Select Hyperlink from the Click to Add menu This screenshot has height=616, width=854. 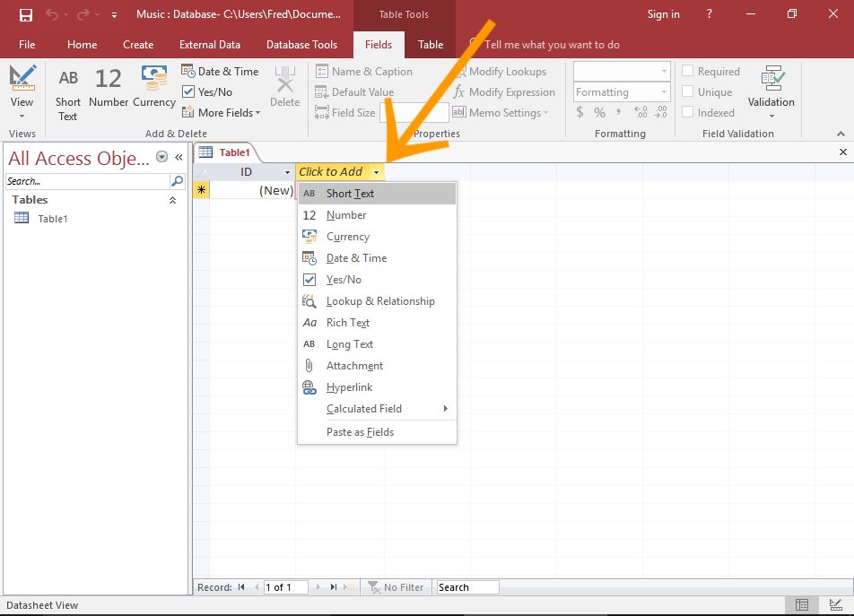(x=350, y=386)
